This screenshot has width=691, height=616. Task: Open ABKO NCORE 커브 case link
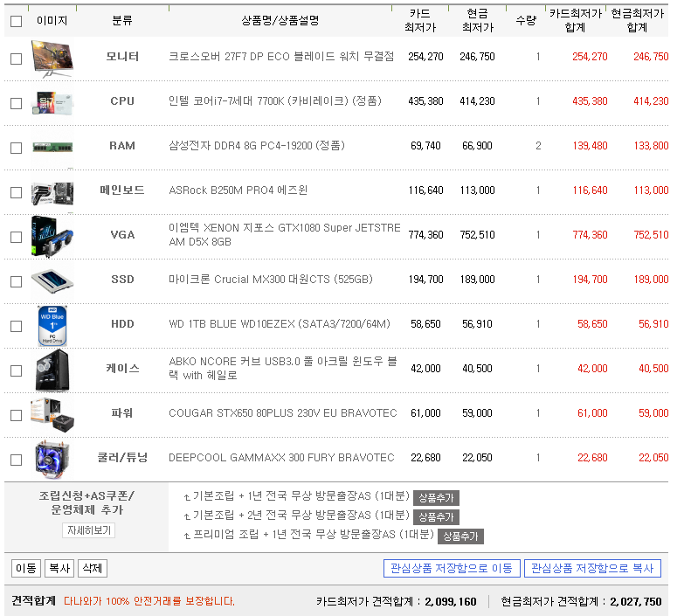coord(282,368)
